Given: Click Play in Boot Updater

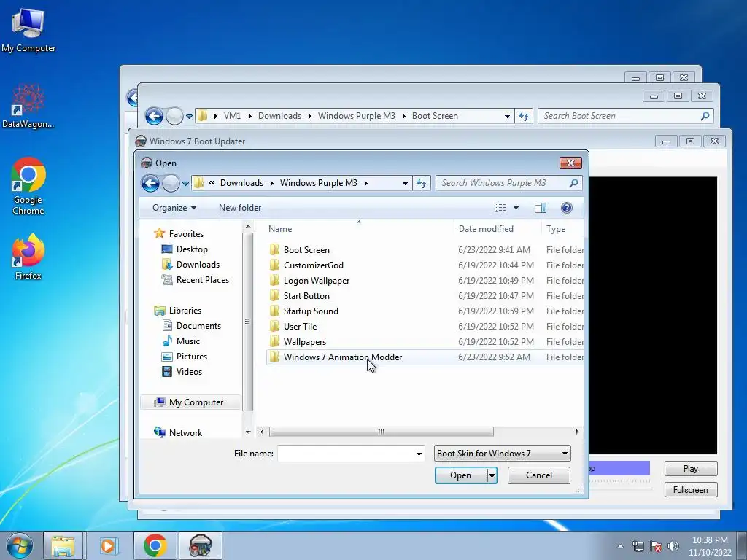Looking at the screenshot, I should (690, 469).
